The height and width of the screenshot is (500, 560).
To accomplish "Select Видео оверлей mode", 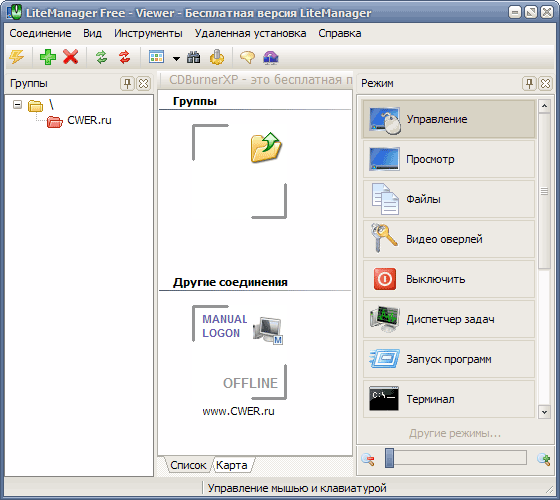I will pyautogui.click(x=449, y=239).
